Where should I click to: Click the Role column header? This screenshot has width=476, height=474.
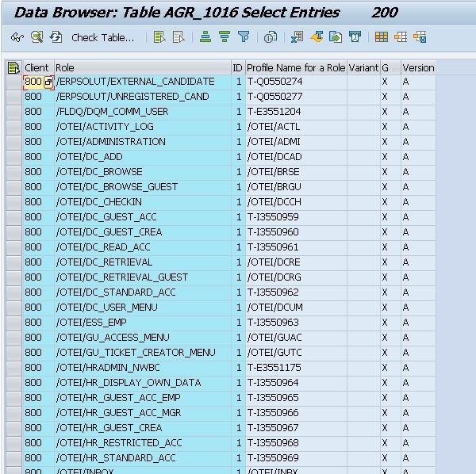point(142,67)
